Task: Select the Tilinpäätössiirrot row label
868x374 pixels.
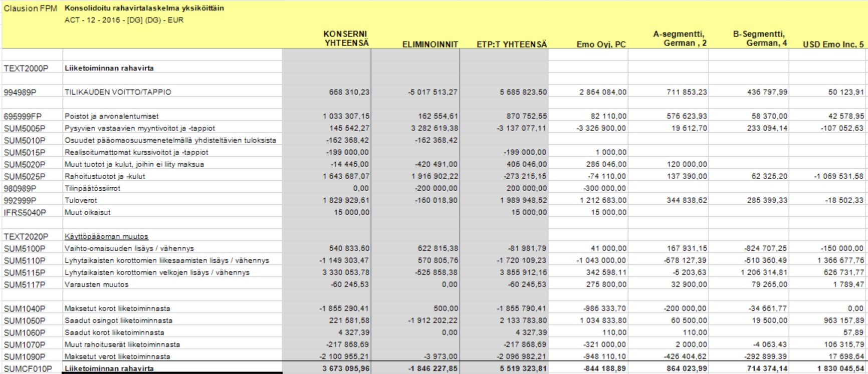Action: click(x=92, y=188)
